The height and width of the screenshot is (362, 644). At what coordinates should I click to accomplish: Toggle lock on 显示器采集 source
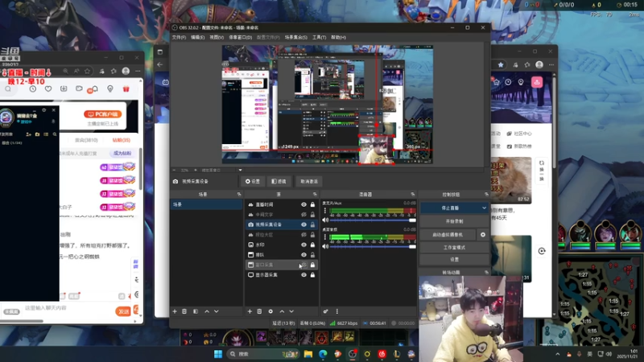click(x=312, y=275)
